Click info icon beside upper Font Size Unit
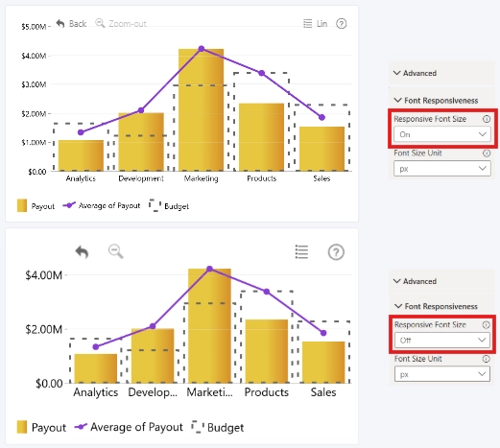 (x=487, y=153)
